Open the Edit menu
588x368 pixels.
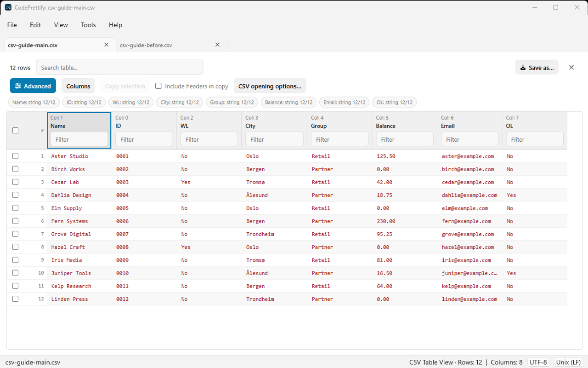(35, 25)
